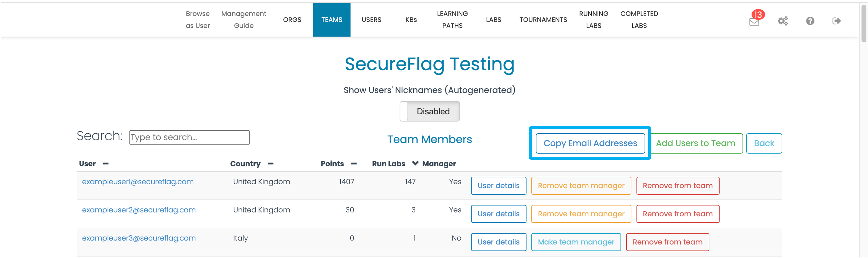View User details for exampleuser3
The width and height of the screenshot is (868, 258).
498,242
